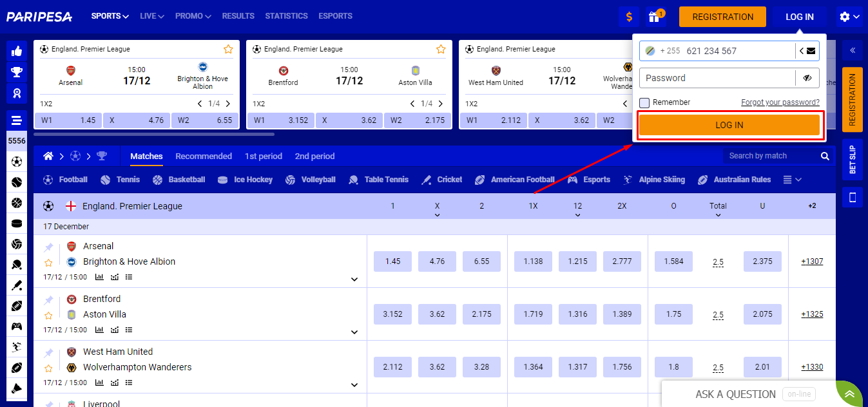Open the +1307 more markets link
The width and height of the screenshot is (868, 407).
812,261
